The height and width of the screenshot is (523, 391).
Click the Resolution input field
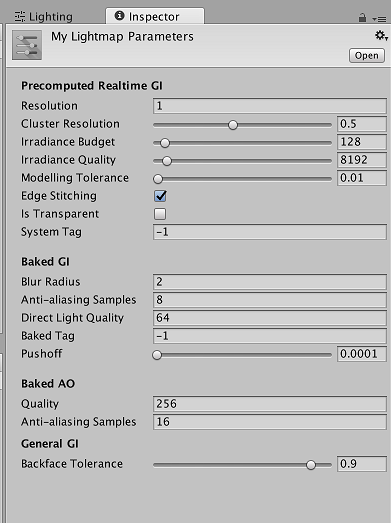[x=270, y=106]
